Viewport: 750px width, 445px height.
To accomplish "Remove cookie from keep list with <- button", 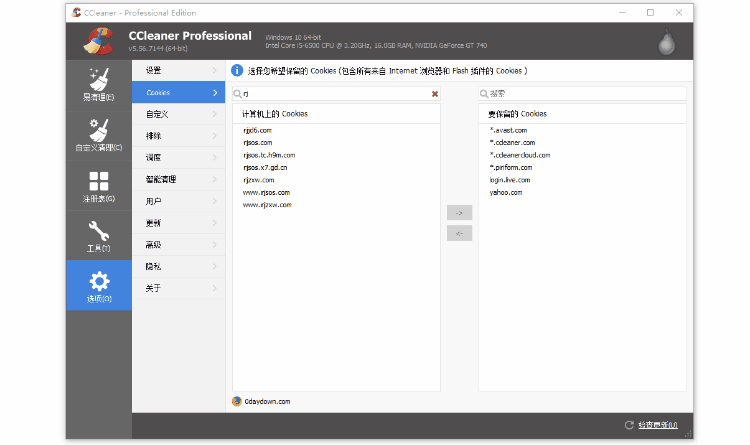I will [459, 233].
